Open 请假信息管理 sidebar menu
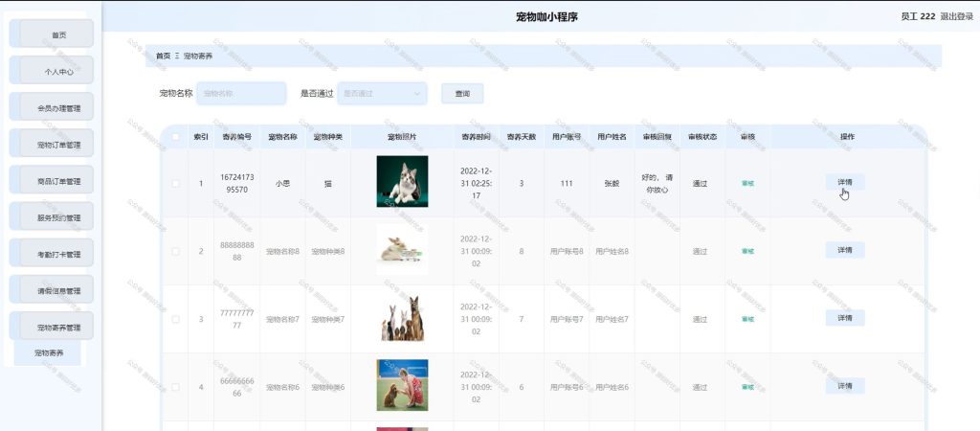 52,289
